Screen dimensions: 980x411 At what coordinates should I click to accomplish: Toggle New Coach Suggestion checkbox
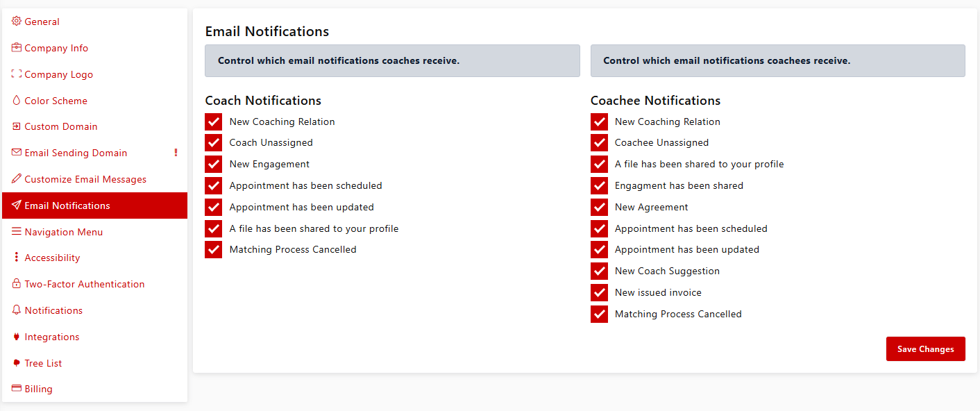(599, 271)
